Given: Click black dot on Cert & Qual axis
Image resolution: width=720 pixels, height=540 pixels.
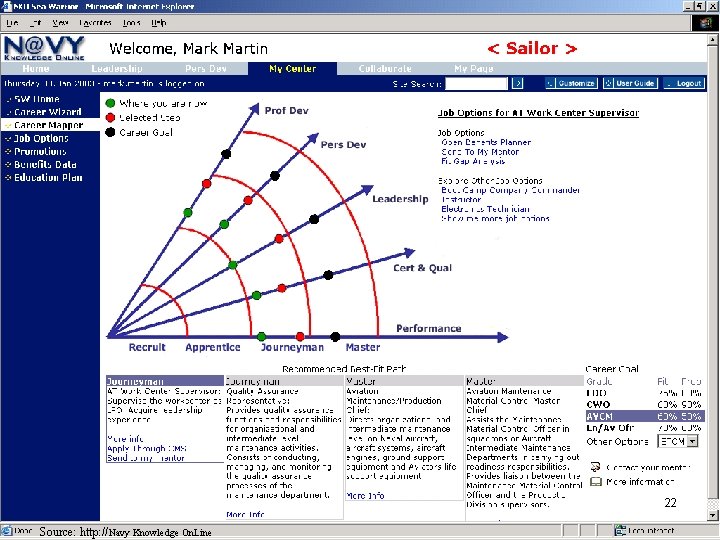Looking at the screenshot, I should (328, 275).
